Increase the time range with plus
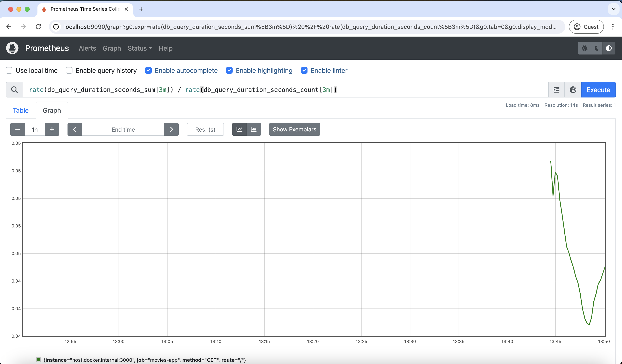Screen dimensions: 622x364 click(x=52, y=130)
